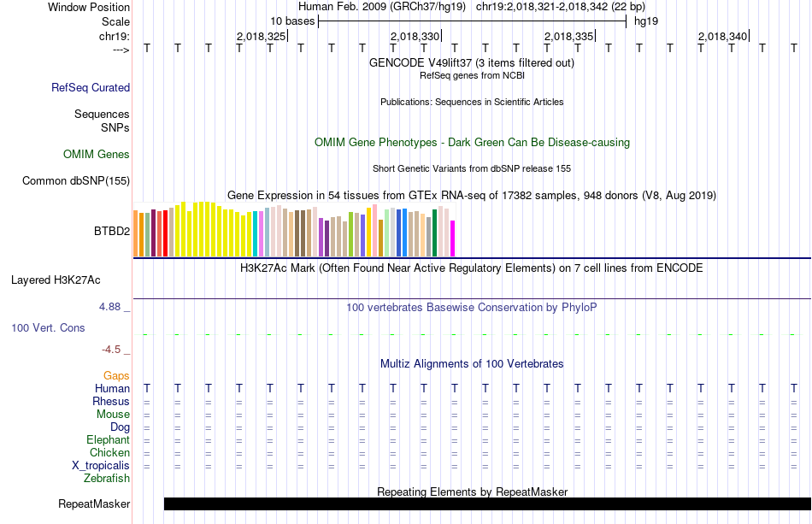Viewport: 812px width, 524px height.
Task: Click the BTBD2 GTEx expression bar chart
Action: click(x=294, y=229)
